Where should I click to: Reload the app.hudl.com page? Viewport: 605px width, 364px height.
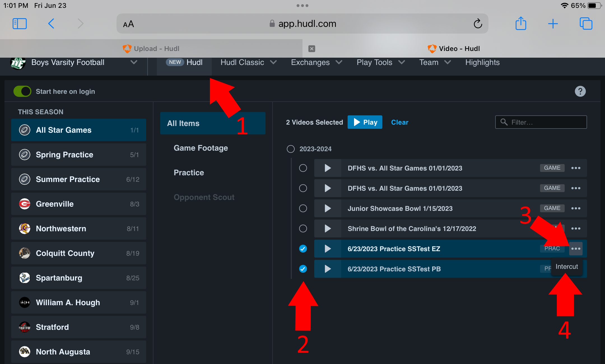tap(478, 24)
